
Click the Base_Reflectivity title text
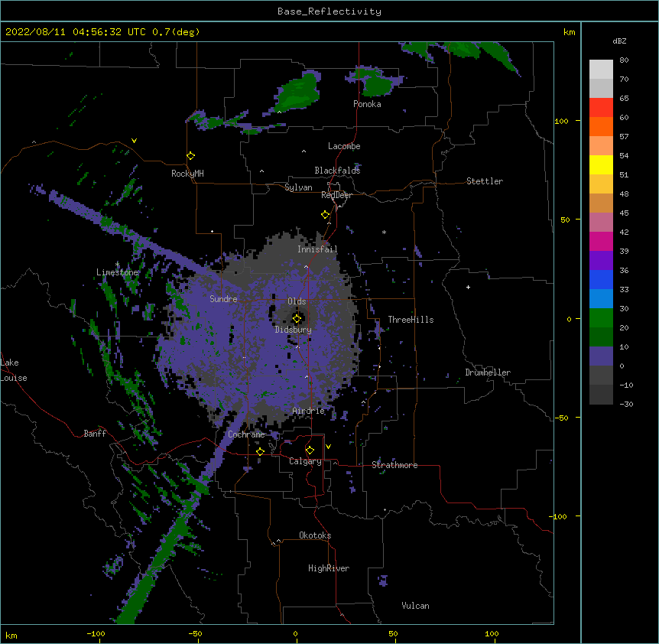tap(329, 11)
